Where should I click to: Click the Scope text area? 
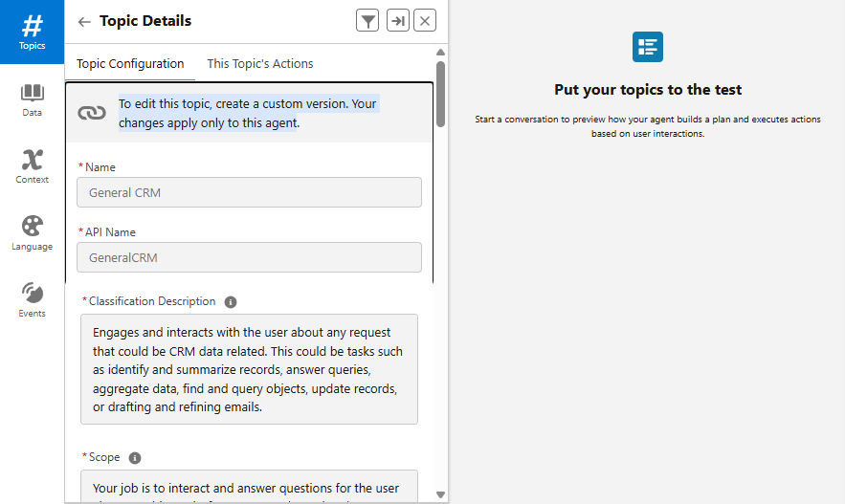[x=249, y=485]
